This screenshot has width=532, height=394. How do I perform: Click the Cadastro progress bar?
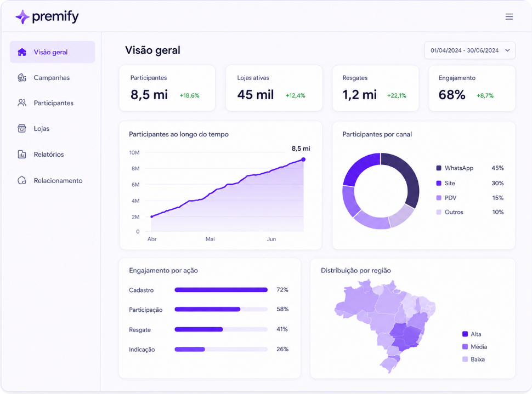[x=221, y=290]
